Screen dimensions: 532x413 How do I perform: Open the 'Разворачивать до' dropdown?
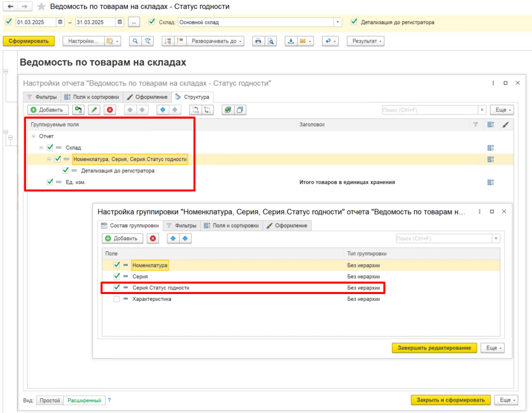click(216, 41)
